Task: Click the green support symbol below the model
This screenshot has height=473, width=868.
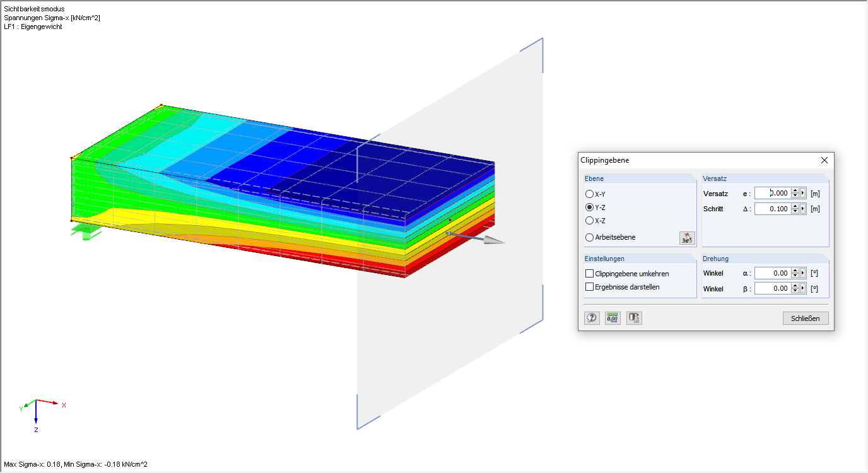Action: (x=86, y=231)
